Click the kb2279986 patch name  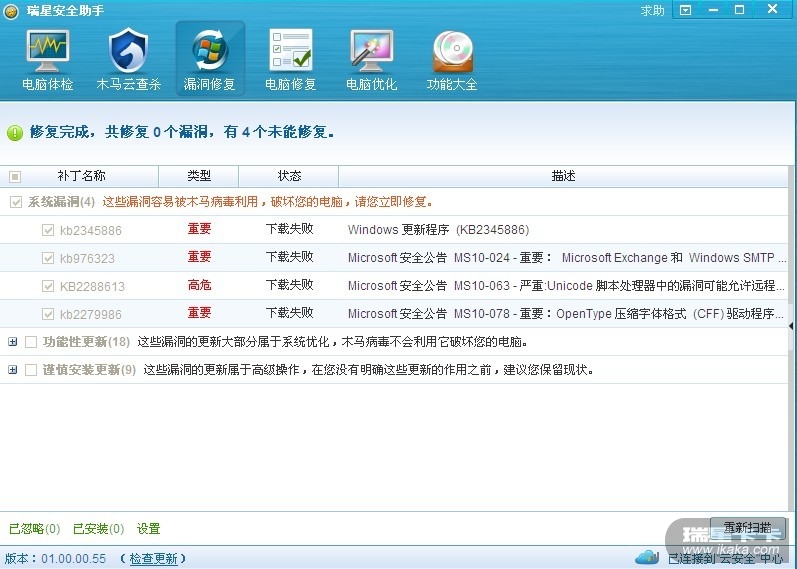(91, 314)
